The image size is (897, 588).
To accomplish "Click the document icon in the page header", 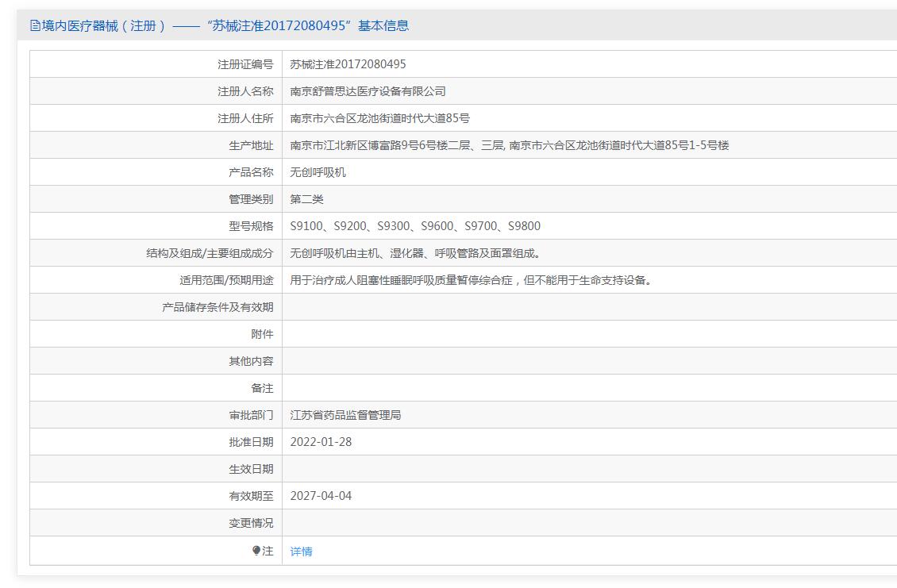I will coord(35,25).
